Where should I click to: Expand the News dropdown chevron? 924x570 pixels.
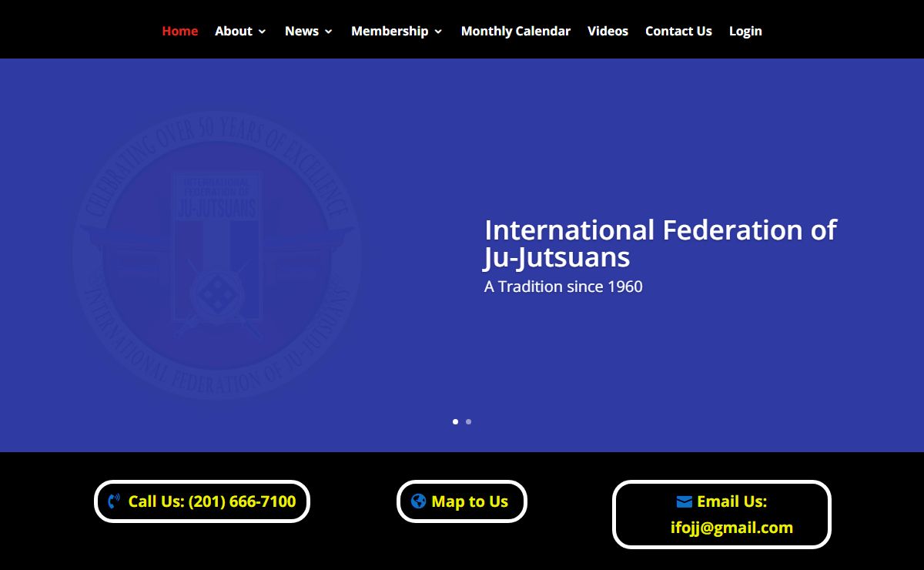click(x=328, y=32)
